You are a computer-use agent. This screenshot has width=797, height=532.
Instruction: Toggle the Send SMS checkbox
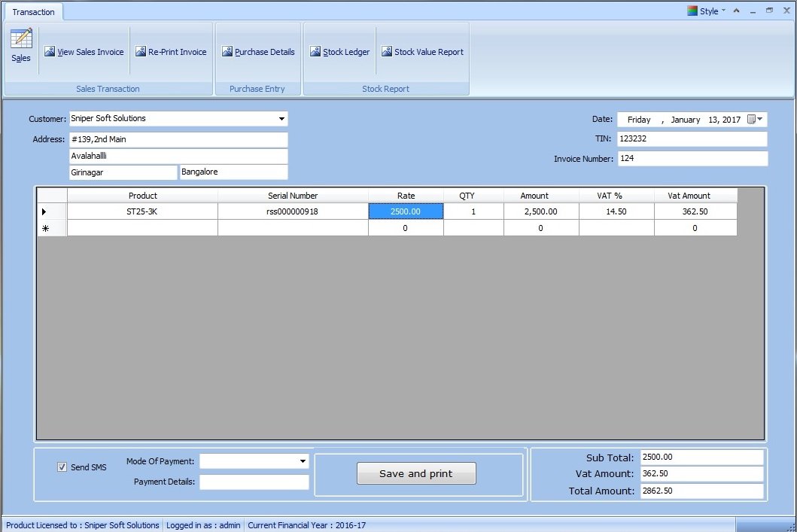click(x=62, y=467)
